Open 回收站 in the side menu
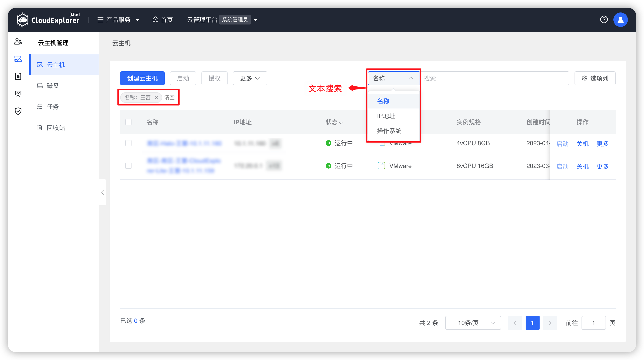 64,128
